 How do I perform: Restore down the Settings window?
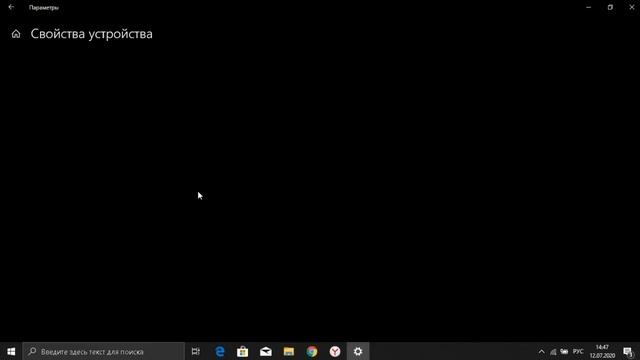coord(610,7)
